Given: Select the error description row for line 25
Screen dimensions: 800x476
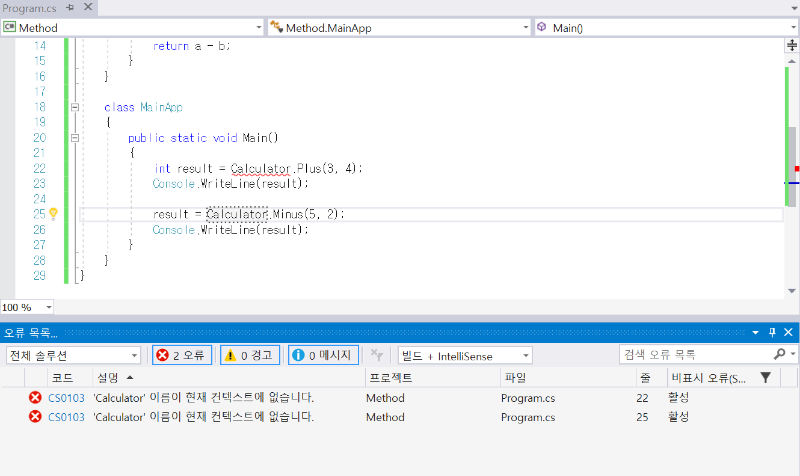Looking at the screenshot, I should pyautogui.click(x=204, y=417).
